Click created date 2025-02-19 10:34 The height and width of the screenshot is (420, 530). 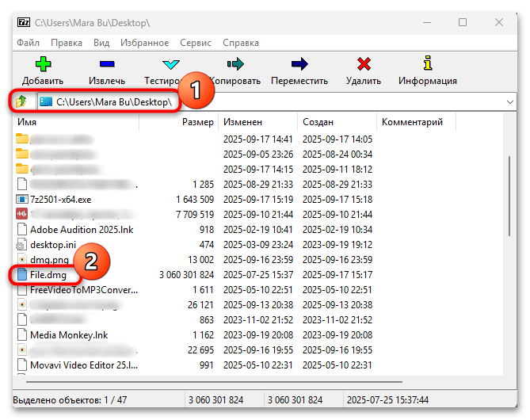pos(337,230)
